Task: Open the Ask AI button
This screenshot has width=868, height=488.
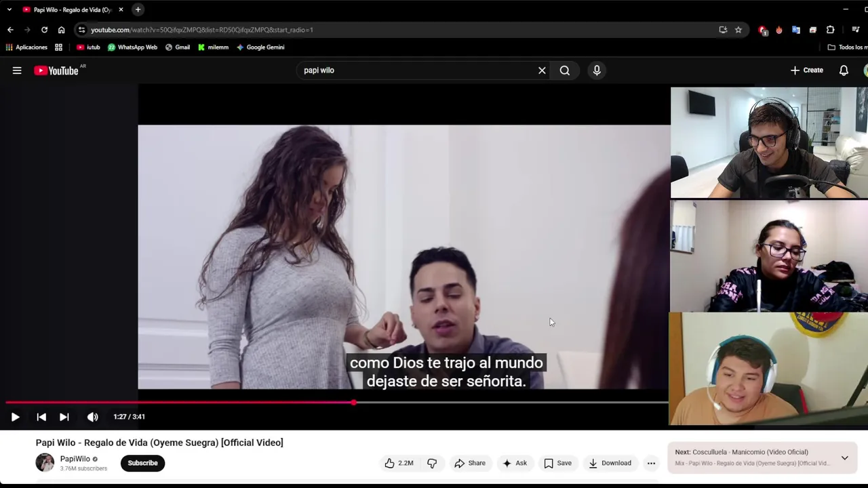Action: 515,463
